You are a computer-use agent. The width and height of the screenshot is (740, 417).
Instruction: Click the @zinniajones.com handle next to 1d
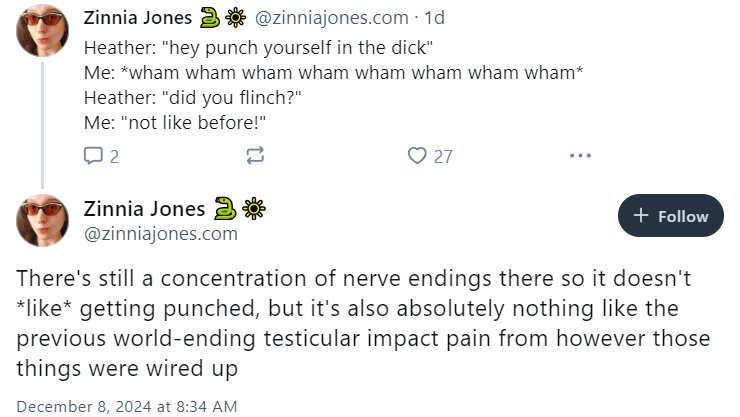332,18
